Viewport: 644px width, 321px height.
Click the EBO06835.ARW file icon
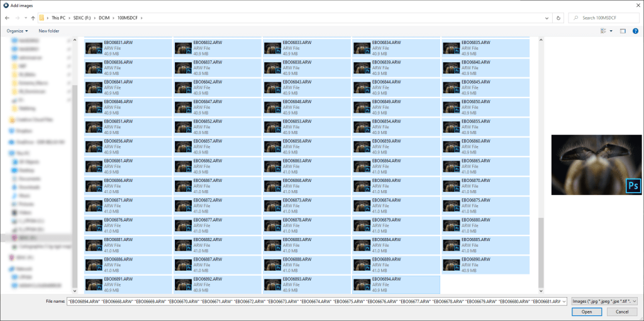pyautogui.click(x=452, y=48)
